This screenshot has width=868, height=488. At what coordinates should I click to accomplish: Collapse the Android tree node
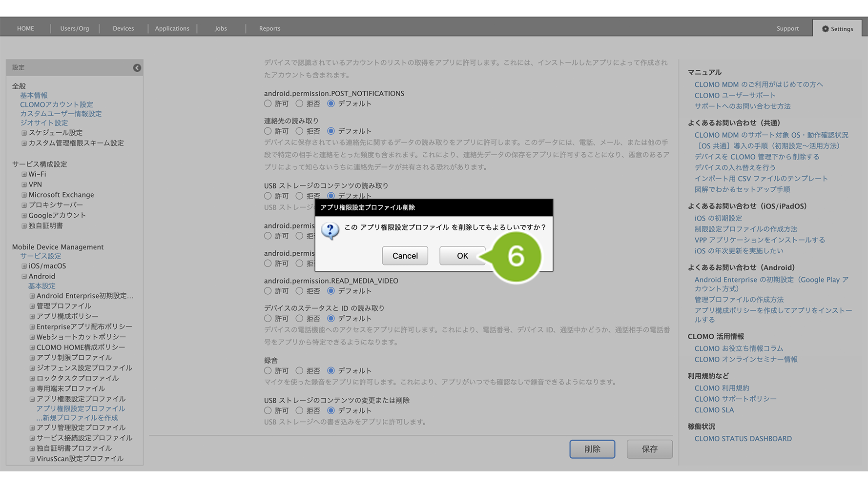(24, 276)
